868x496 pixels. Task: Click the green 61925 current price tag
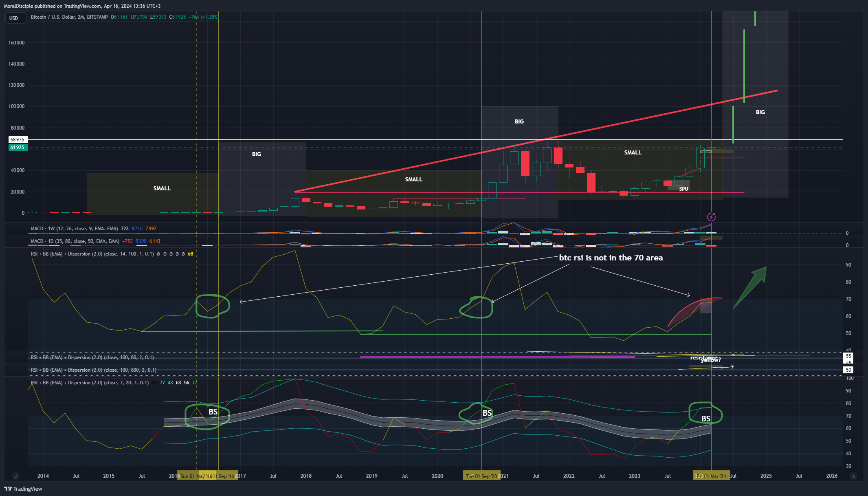(x=18, y=148)
